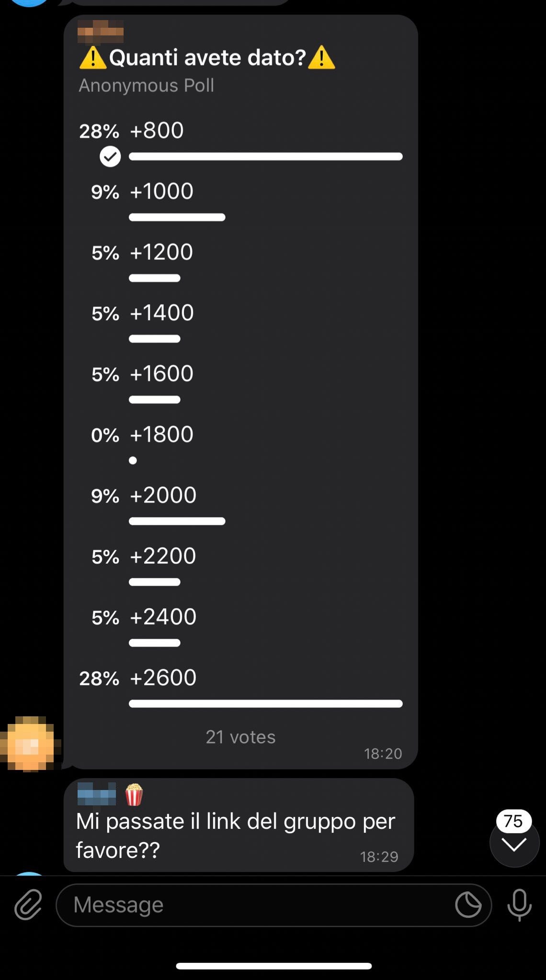Open the scheduled message timer icon

[468, 905]
